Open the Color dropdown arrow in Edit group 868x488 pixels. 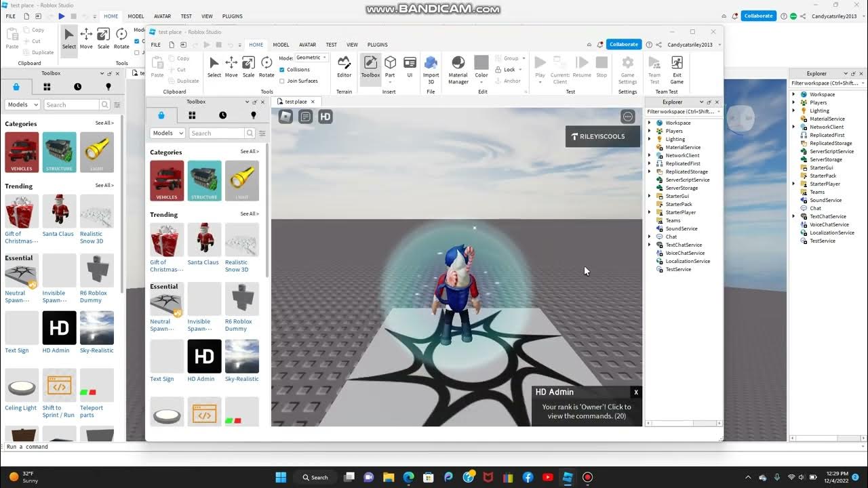coord(481,81)
